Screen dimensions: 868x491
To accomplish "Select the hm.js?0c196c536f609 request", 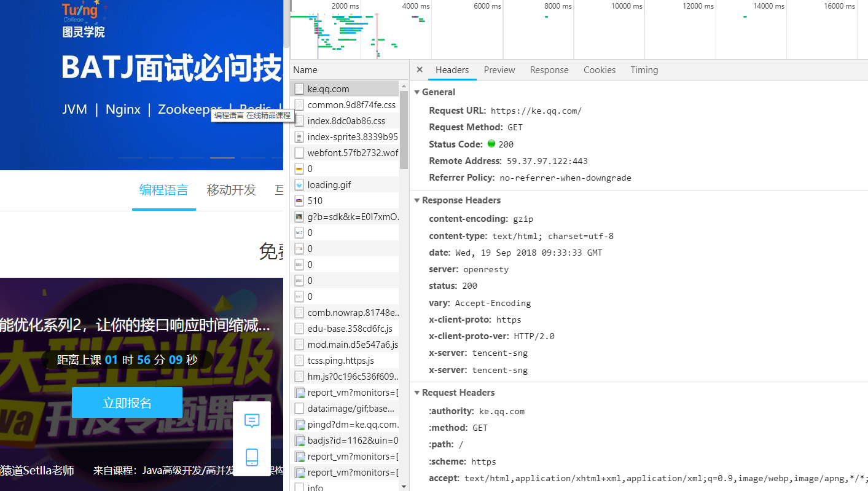I will 345,377.
